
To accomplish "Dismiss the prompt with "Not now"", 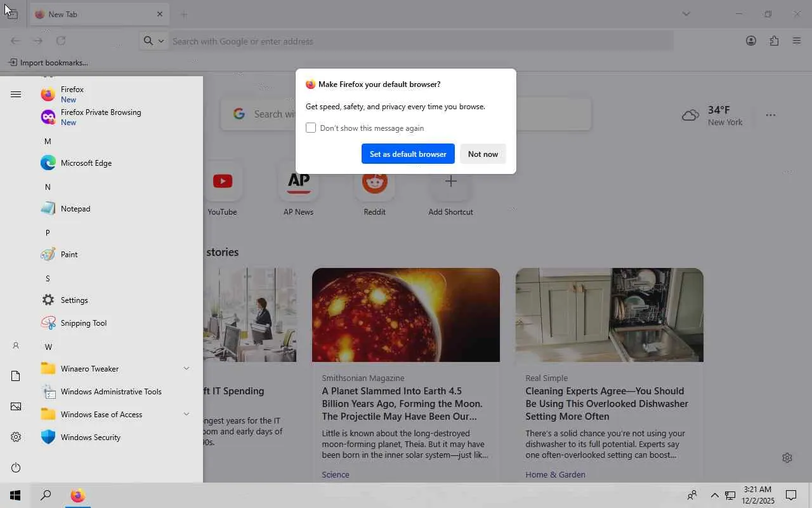I will pyautogui.click(x=483, y=154).
